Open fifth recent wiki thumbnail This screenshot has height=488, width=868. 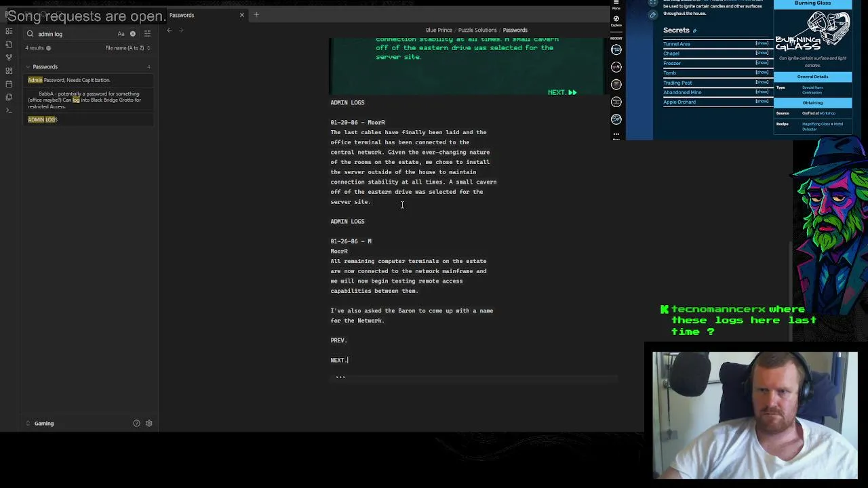[x=616, y=119]
